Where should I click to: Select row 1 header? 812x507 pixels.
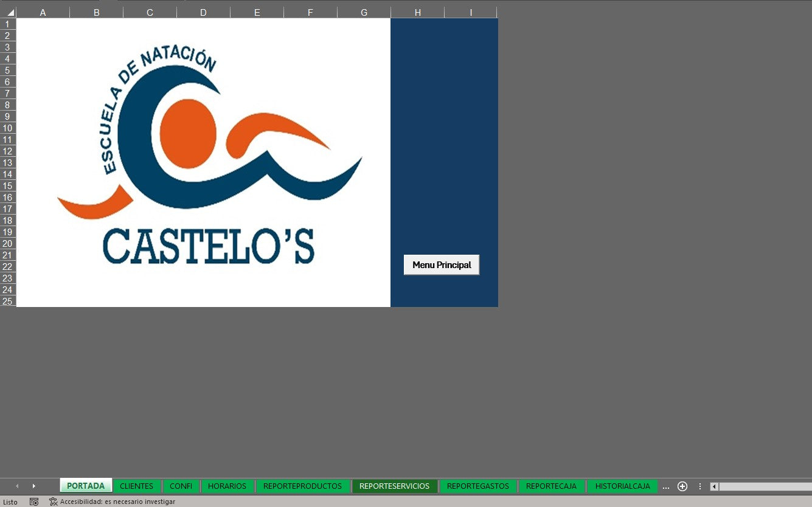tap(8, 24)
